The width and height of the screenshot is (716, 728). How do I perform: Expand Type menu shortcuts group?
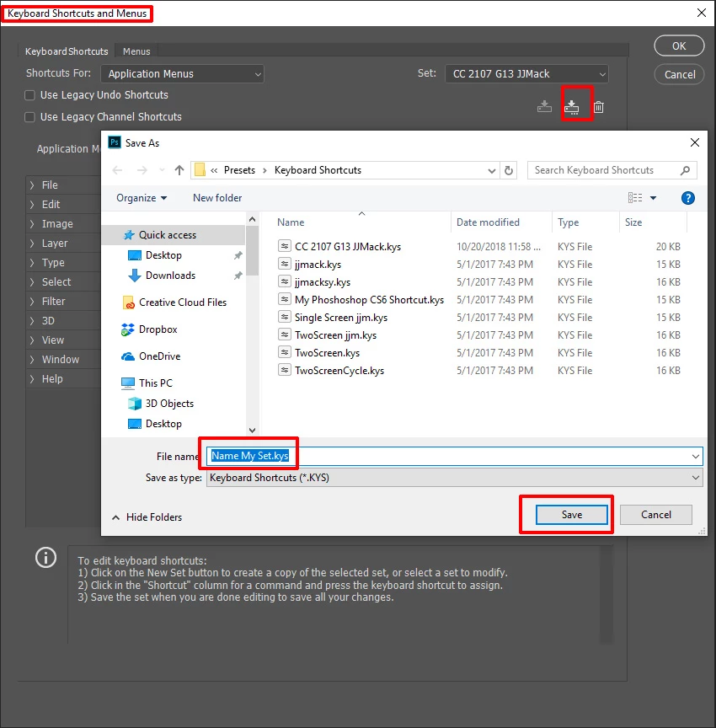pos(32,263)
